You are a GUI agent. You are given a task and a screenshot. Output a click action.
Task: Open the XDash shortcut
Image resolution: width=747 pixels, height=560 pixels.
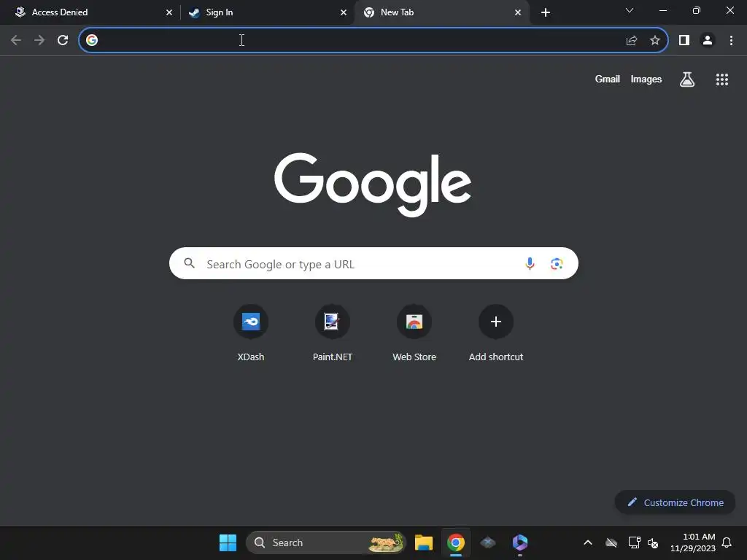coord(251,333)
